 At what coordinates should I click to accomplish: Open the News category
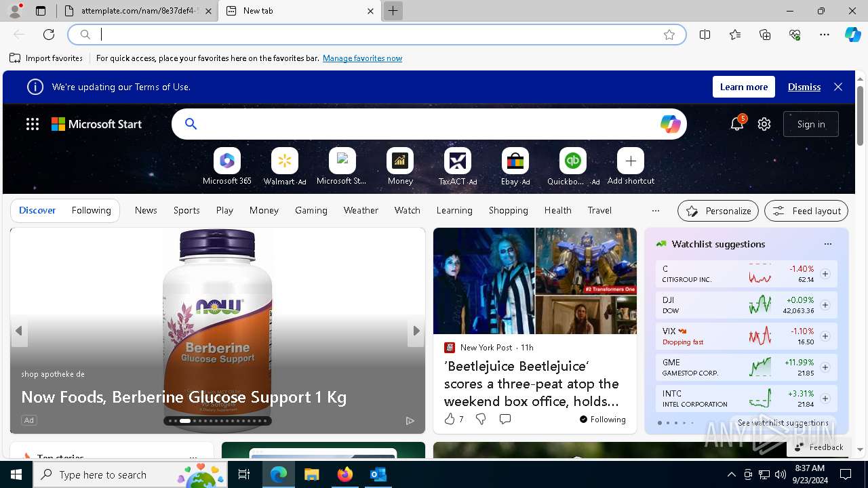pos(146,211)
